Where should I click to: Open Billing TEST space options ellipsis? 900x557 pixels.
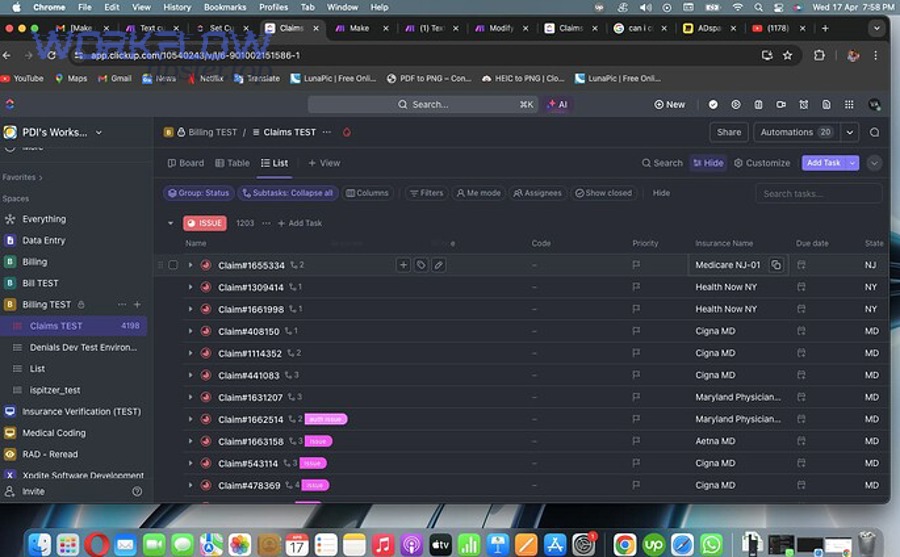click(122, 304)
